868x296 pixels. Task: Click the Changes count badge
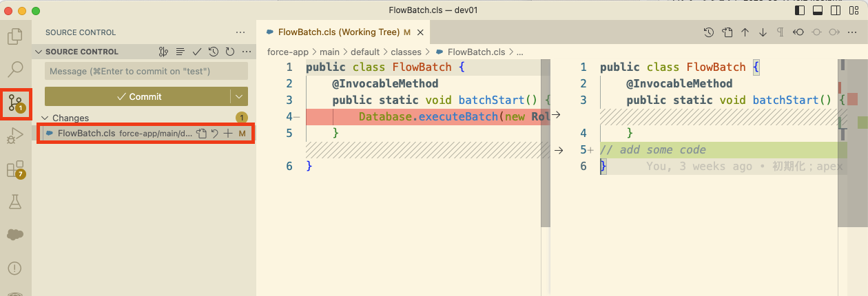click(242, 118)
